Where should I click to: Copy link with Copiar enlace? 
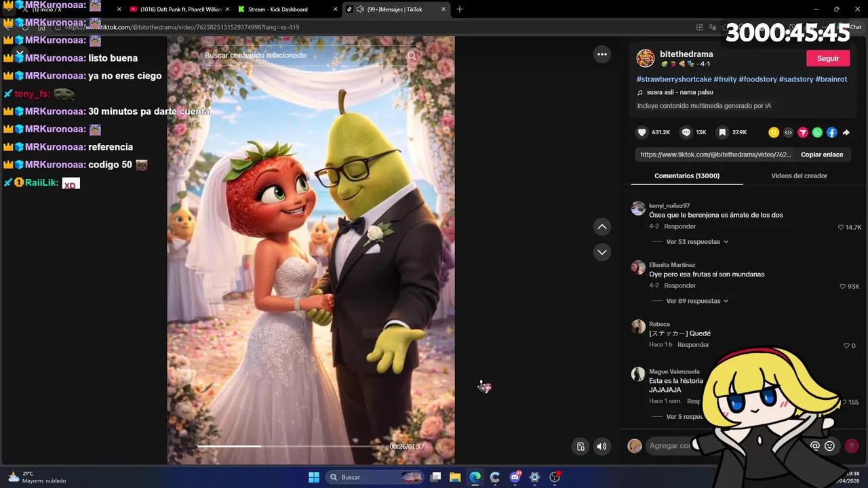822,155
